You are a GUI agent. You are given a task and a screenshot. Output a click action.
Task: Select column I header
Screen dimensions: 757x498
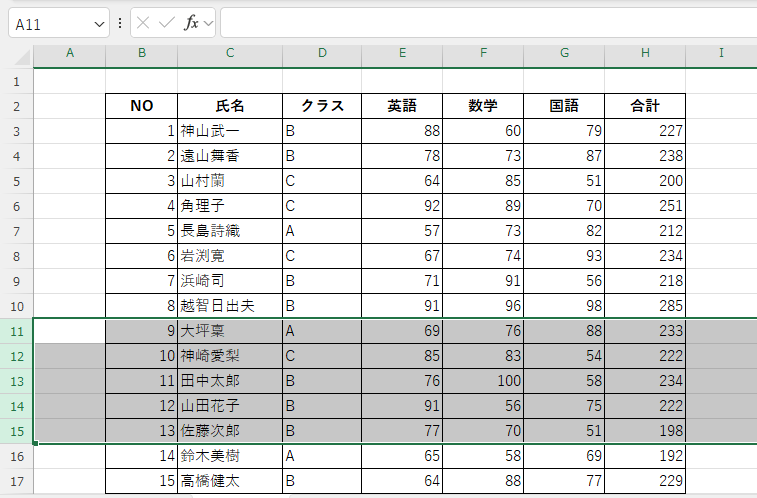pyautogui.click(x=721, y=53)
